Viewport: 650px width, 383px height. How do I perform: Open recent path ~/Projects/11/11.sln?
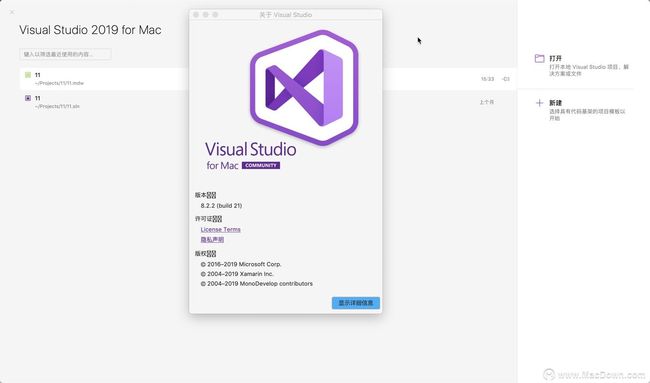[57, 106]
